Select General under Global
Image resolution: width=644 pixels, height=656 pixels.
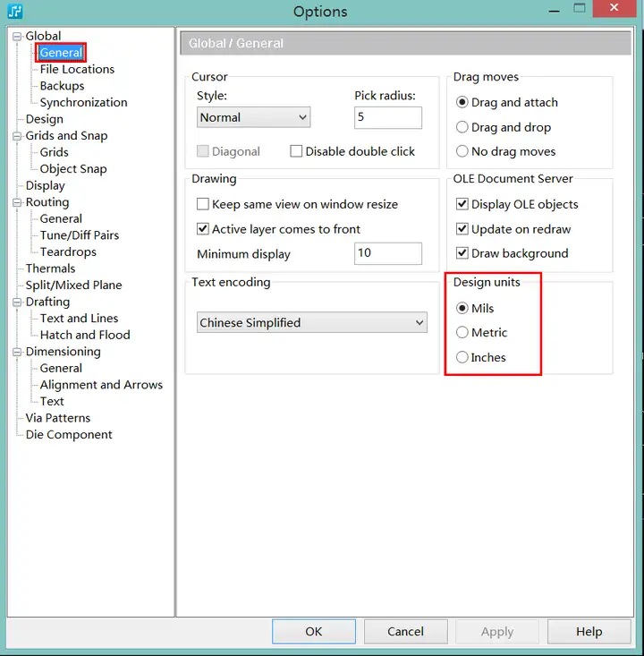61,52
